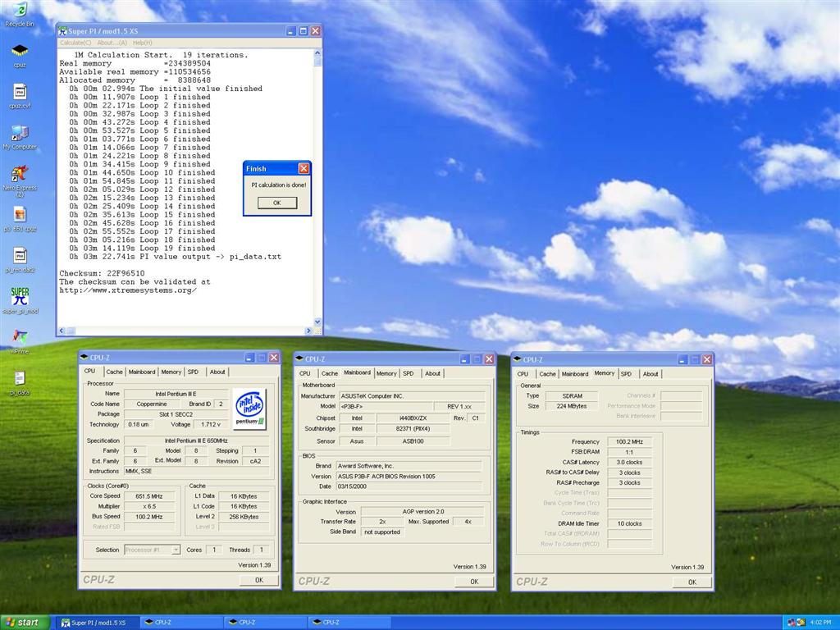Switch to SPD tab in first CPU-Z window
The image size is (840, 630).
tap(193, 372)
